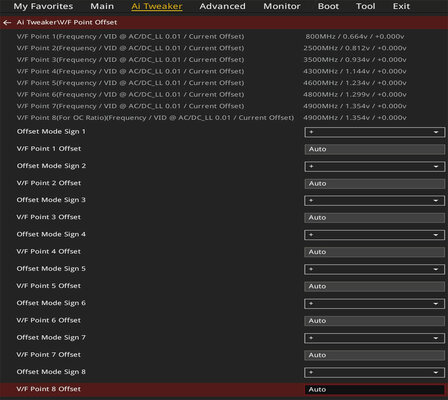Open the Main tab
This screenshot has height=400, width=448.
[x=102, y=6]
